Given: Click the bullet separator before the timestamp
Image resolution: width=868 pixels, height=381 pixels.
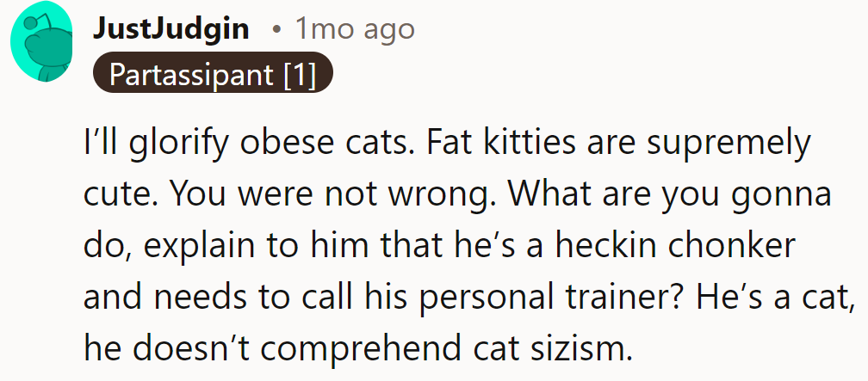Looking at the screenshot, I should (275, 30).
